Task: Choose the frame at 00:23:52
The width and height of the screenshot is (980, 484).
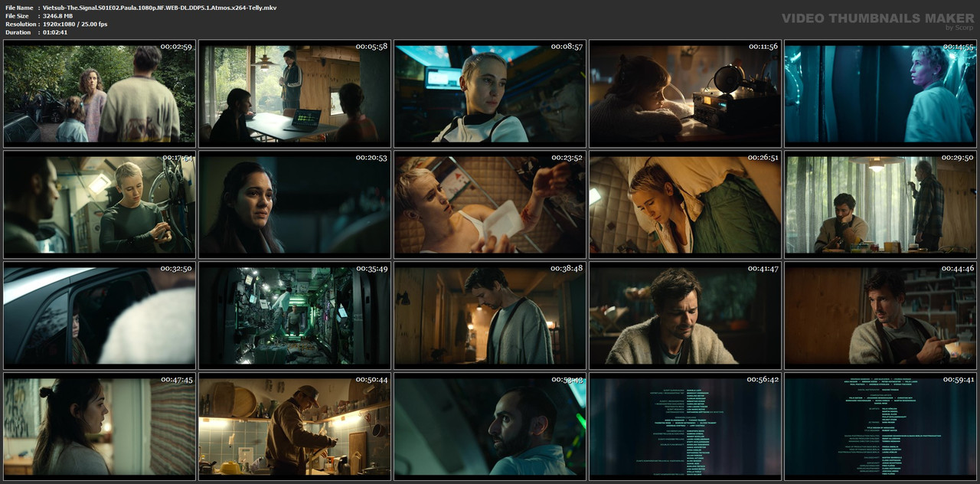Action: click(x=490, y=204)
